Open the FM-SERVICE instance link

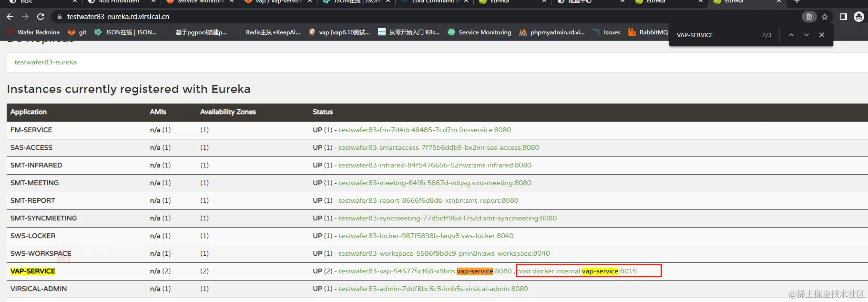pos(425,130)
